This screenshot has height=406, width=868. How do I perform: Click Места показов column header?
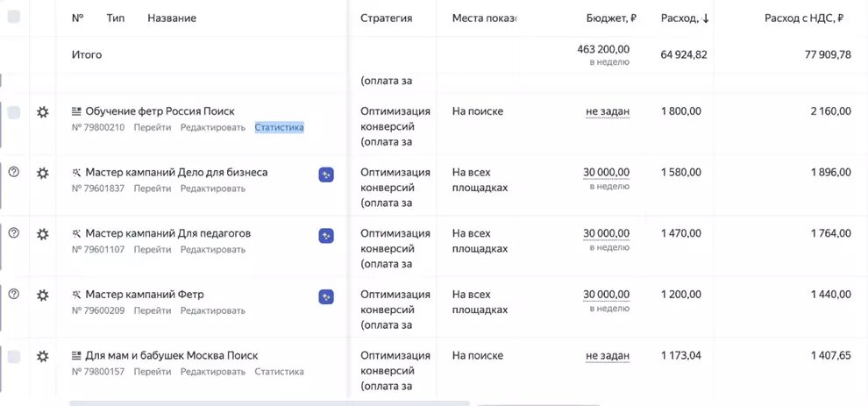click(x=484, y=18)
